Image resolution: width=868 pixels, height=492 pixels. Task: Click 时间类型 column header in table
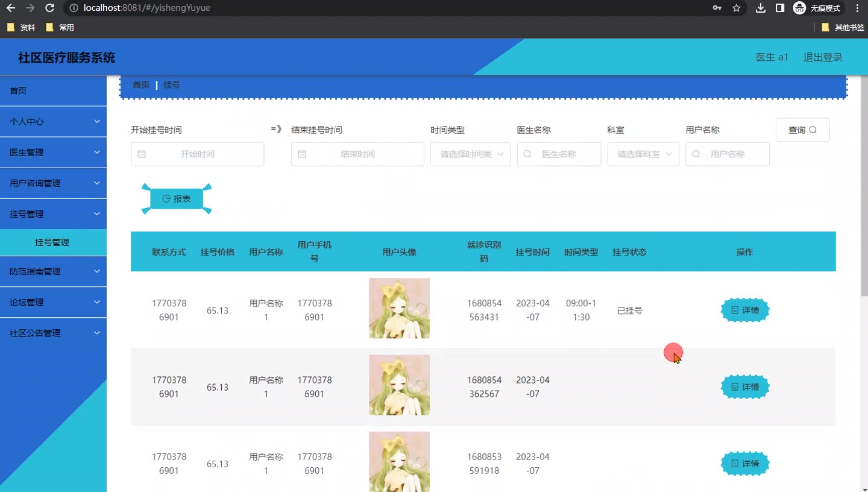pyautogui.click(x=581, y=252)
